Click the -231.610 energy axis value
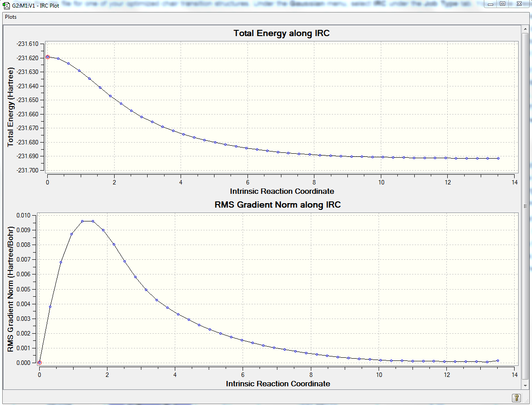 click(x=28, y=44)
